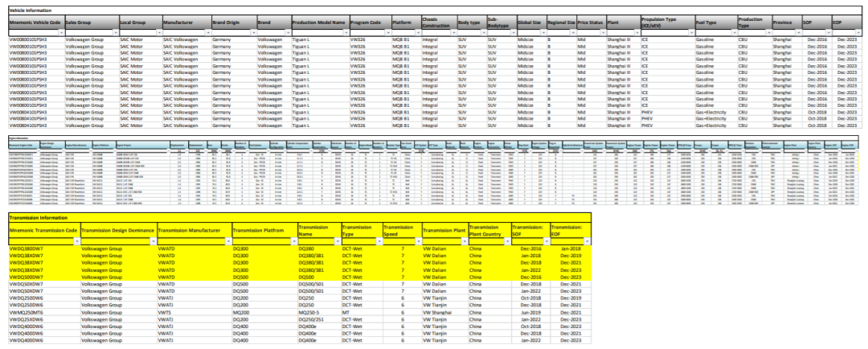
Task: Select the 'VW Shanghai' plant cell
Action: click(444, 313)
